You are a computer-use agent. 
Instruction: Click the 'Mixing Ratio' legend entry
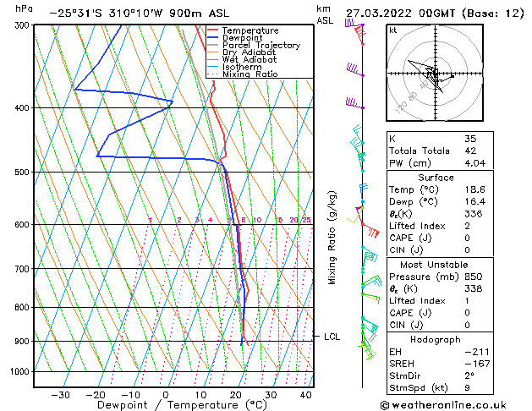[x=250, y=74]
